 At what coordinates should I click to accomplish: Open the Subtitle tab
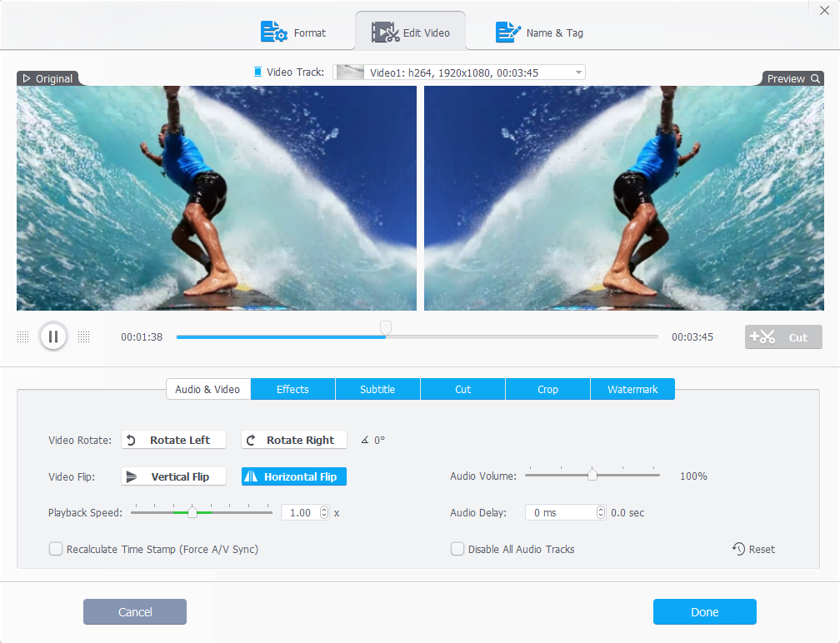[377, 389]
